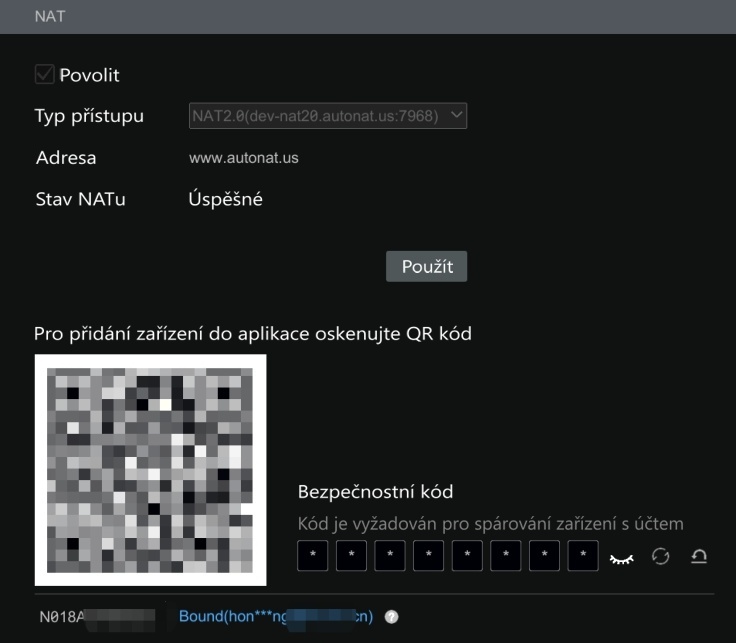The image size is (736, 643).
Task: Click the QR code scanning instruction text
Action: (x=253, y=334)
